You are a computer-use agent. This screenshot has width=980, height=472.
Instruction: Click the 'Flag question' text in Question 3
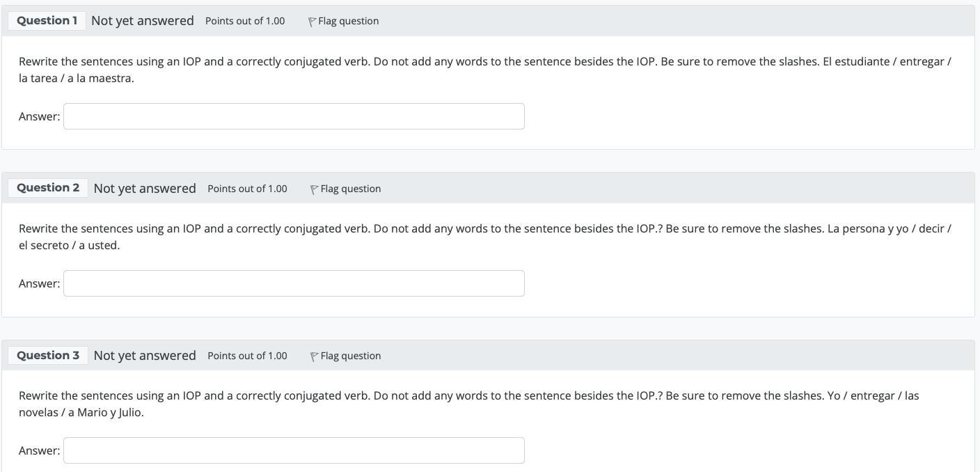click(350, 356)
